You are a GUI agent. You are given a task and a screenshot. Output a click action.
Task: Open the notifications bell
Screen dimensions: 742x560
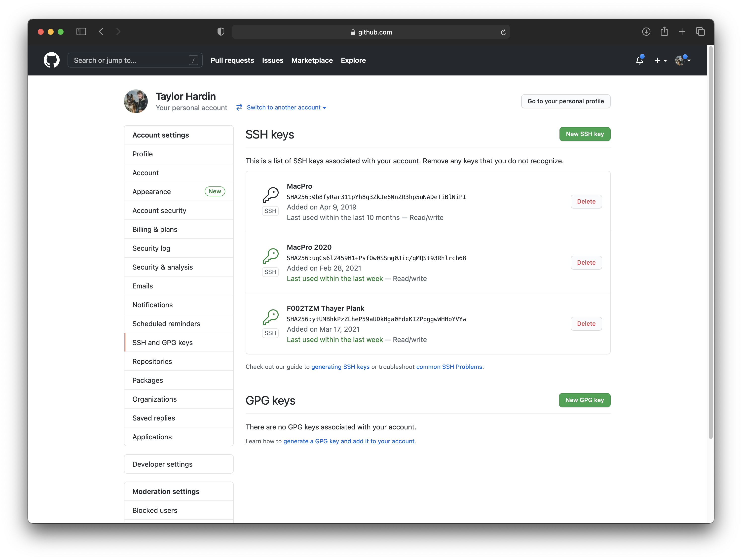[x=639, y=60]
